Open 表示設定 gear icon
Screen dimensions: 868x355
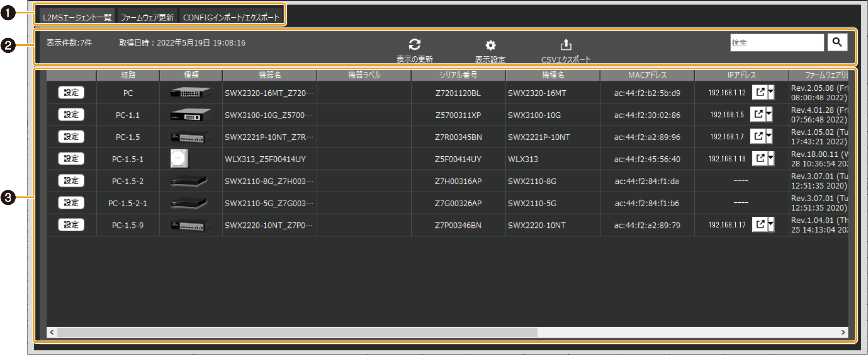[x=490, y=45]
